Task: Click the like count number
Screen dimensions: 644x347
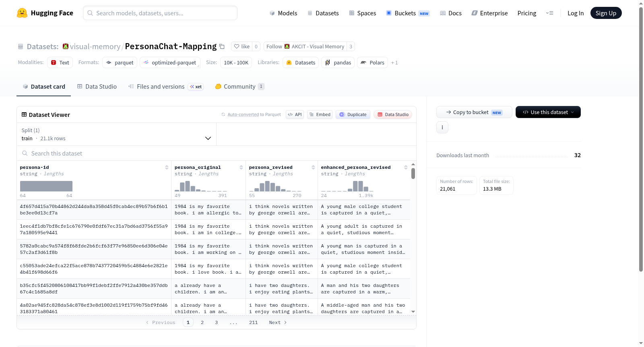Action: 256,46
